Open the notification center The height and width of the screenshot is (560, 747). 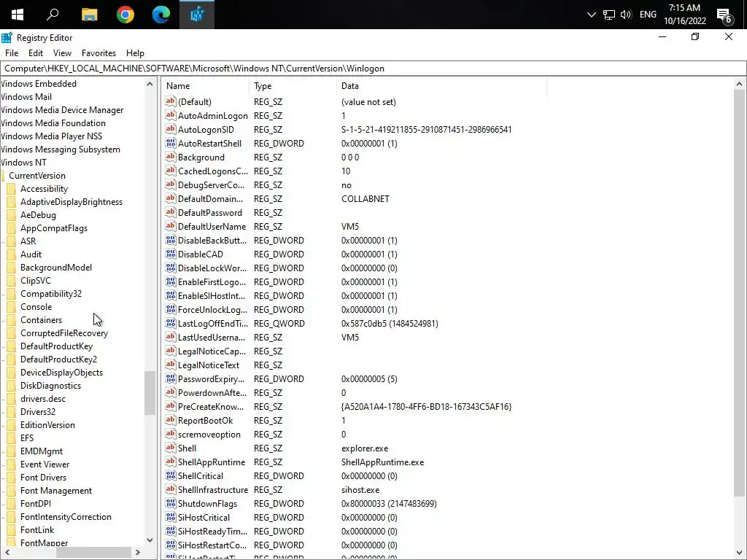point(724,16)
